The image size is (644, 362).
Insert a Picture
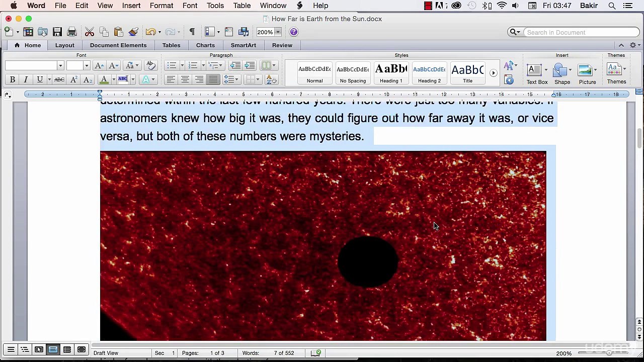(587, 73)
